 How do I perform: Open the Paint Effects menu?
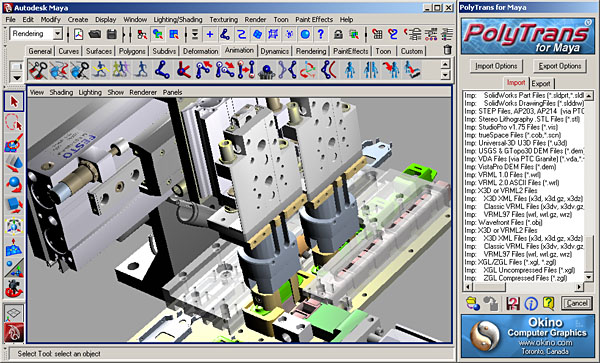314,20
